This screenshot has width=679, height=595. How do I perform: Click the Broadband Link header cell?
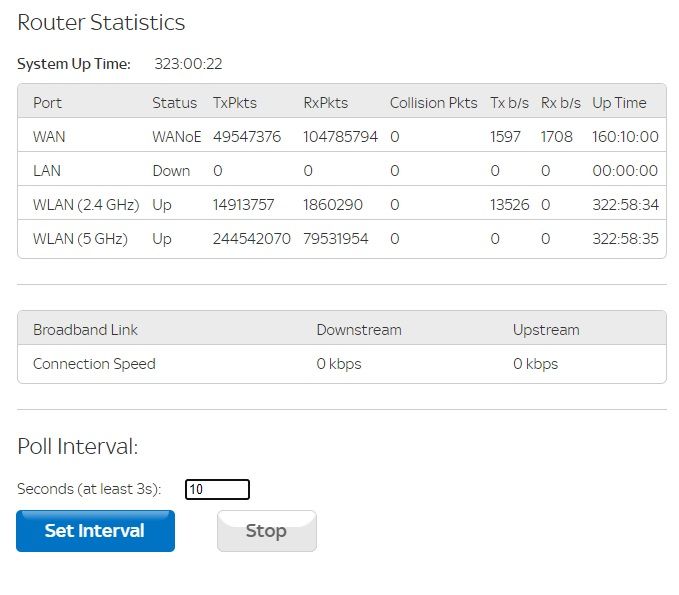85,329
